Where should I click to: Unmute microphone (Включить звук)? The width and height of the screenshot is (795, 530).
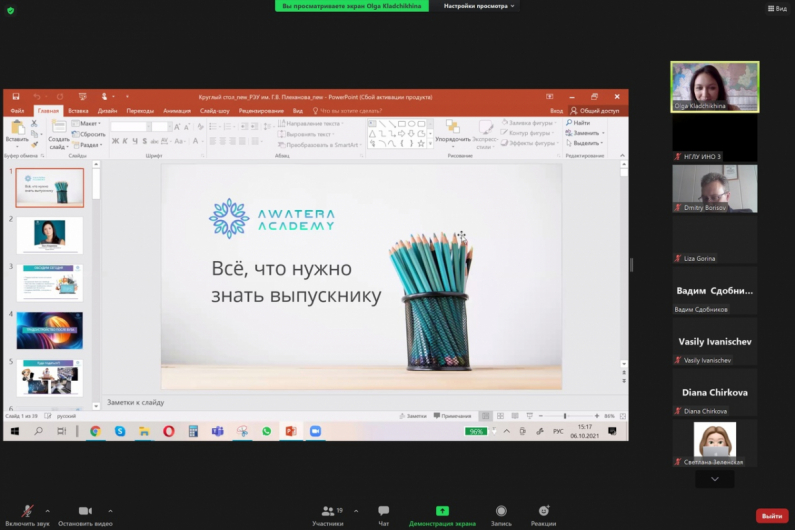coord(27,515)
